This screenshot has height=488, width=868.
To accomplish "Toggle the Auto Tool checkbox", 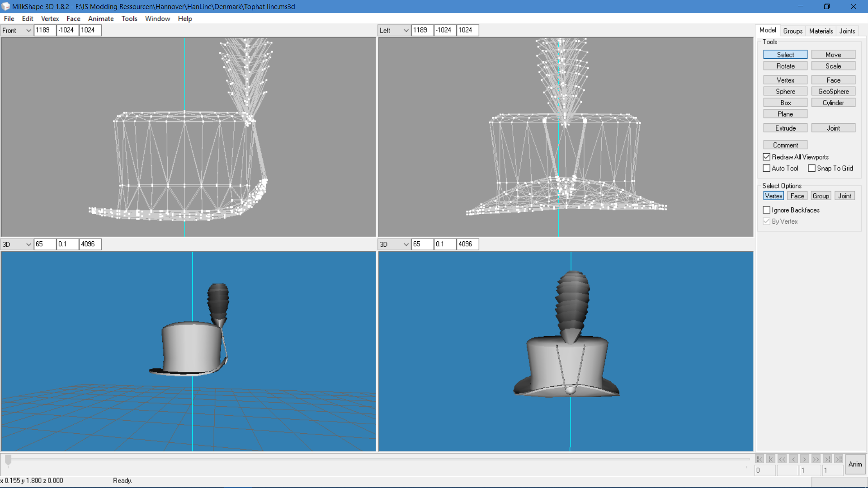I will (x=767, y=169).
